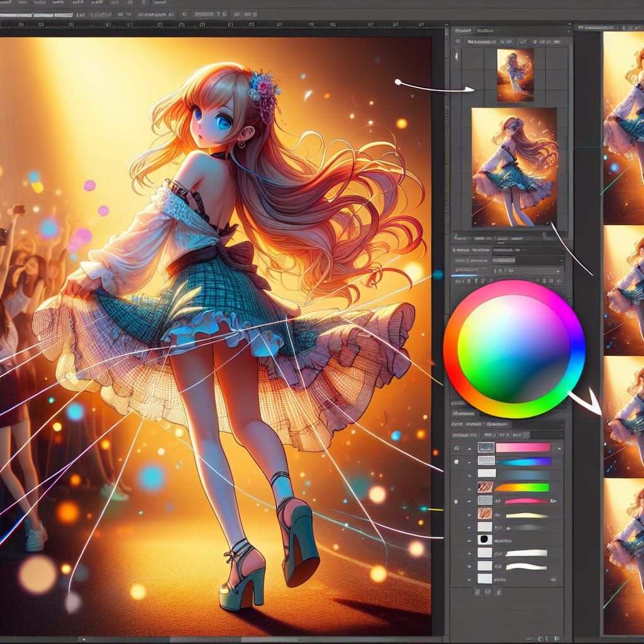Select the blue gradient brush preset
The width and height of the screenshot is (644, 644).
tap(523, 461)
